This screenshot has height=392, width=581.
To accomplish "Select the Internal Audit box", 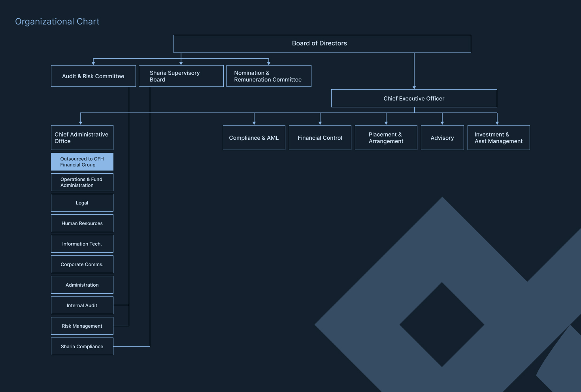I will pos(82,306).
